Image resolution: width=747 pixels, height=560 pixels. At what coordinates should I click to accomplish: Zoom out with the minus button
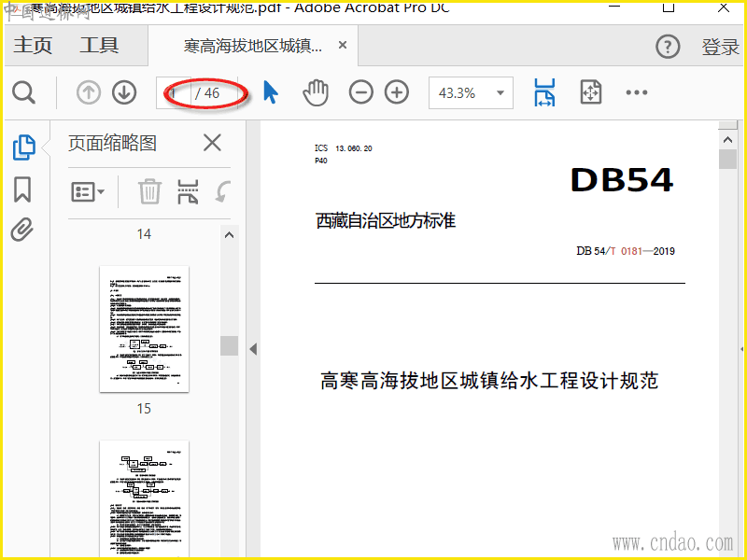point(361,91)
